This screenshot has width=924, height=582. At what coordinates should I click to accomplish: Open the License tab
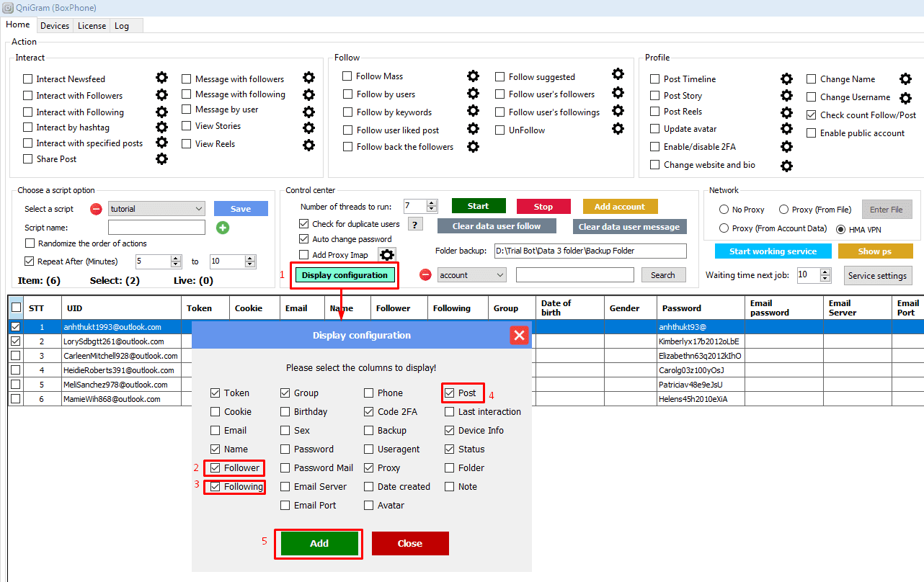(92, 26)
